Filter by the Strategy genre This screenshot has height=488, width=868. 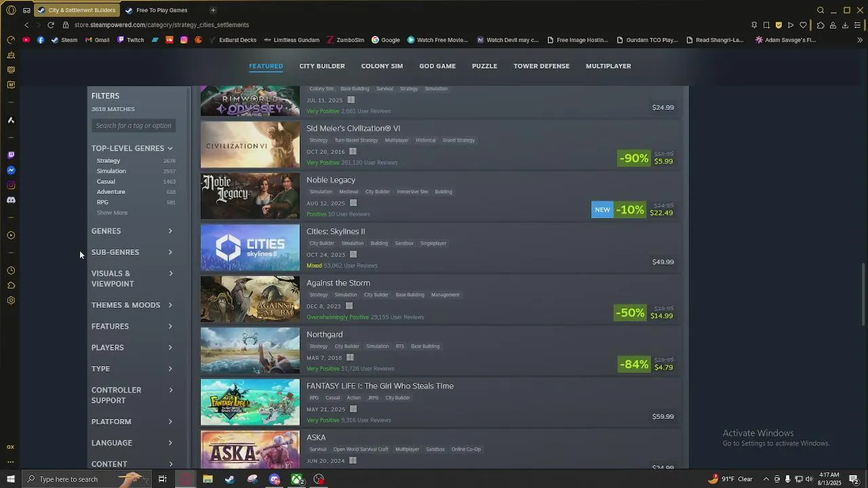[108, 161]
